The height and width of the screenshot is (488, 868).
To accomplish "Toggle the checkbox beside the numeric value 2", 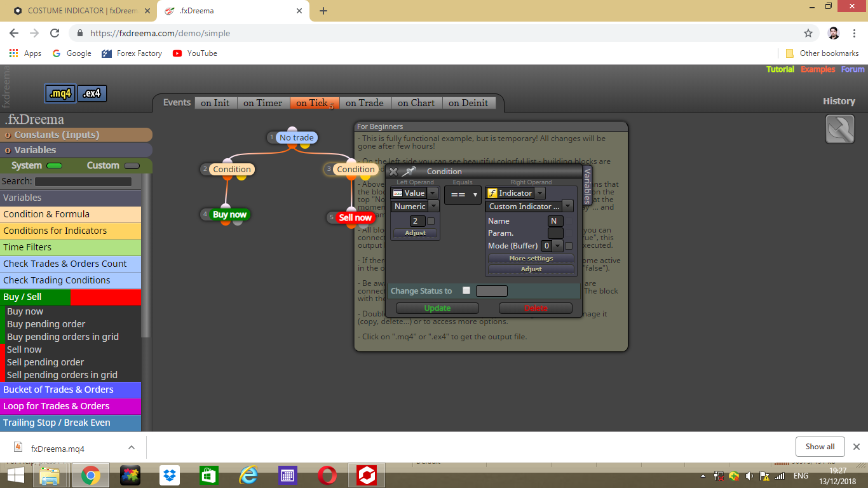I will click(431, 221).
